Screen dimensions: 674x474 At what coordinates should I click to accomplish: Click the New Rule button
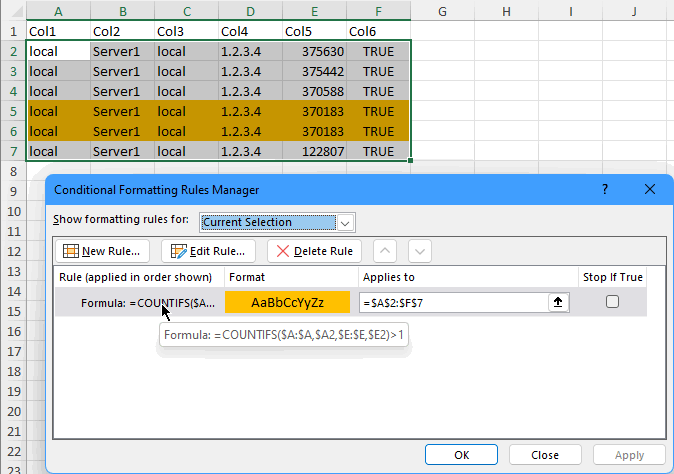(x=102, y=251)
